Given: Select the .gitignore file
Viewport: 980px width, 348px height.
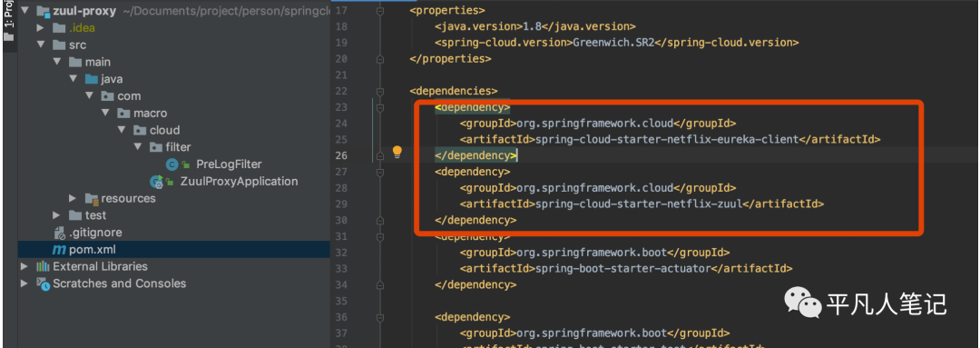Looking at the screenshot, I should click(95, 233).
